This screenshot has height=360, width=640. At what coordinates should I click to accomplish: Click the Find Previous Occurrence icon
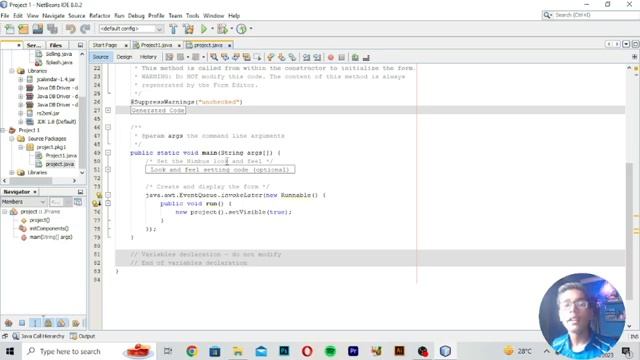click(224, 57)
